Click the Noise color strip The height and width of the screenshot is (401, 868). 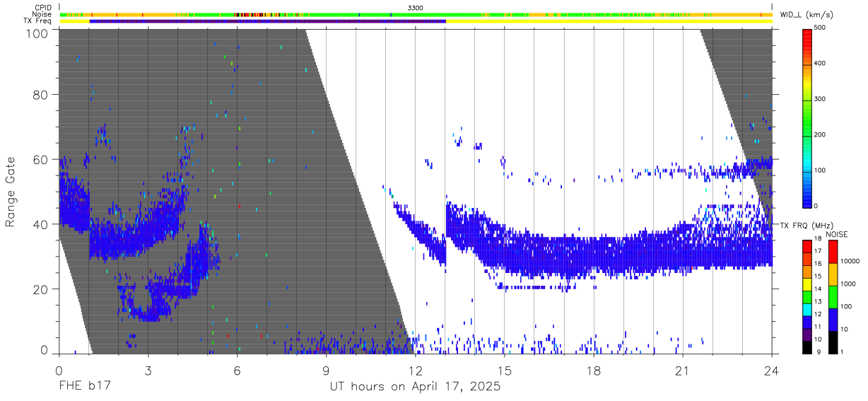point(416,14)
